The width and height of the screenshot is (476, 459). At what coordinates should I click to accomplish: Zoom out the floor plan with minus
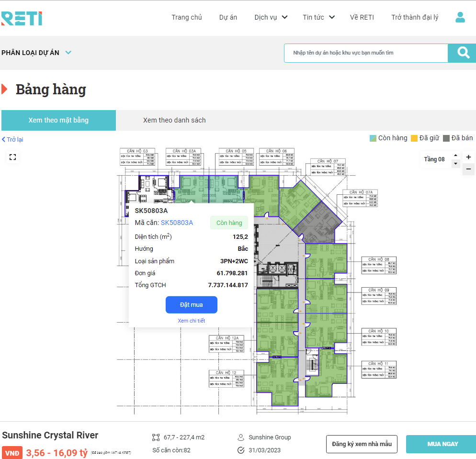click(x=468, y=169)
